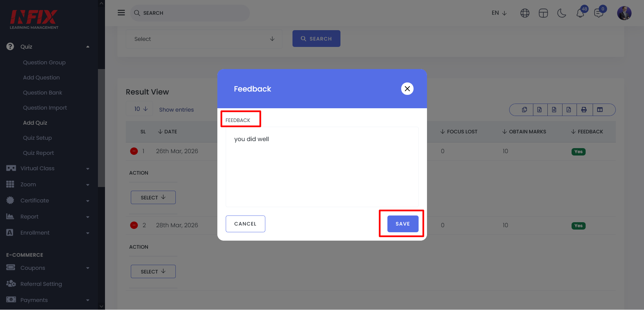Toggle the hamburger sidebar menu
This screenshot has width=644, height=310.
tap(121, 13)
